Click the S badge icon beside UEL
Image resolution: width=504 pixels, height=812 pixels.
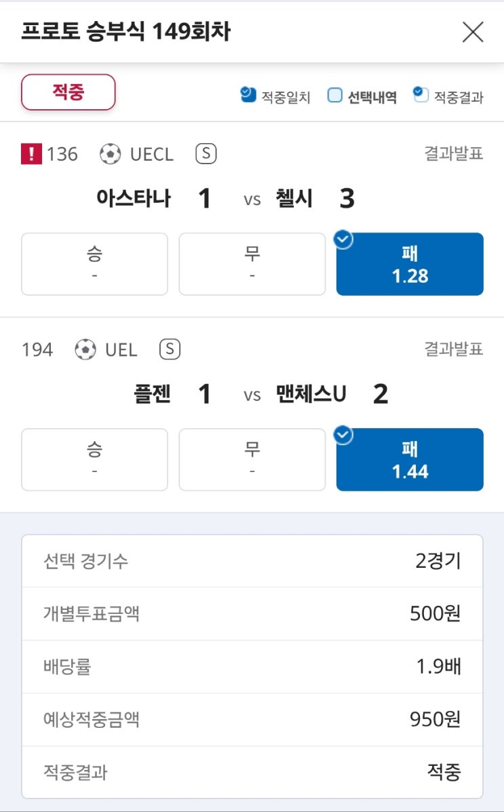tap(170, 349)
